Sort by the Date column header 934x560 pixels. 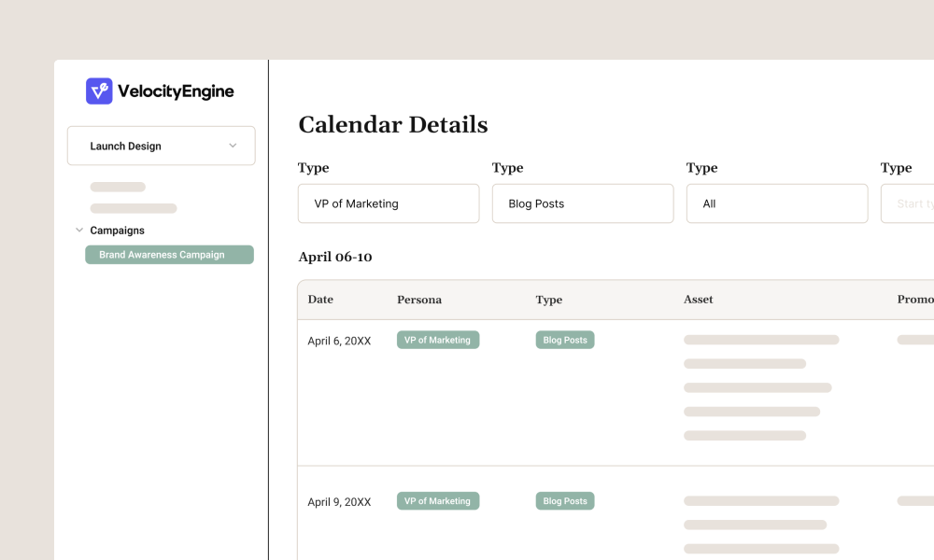[x=320, y=300]
